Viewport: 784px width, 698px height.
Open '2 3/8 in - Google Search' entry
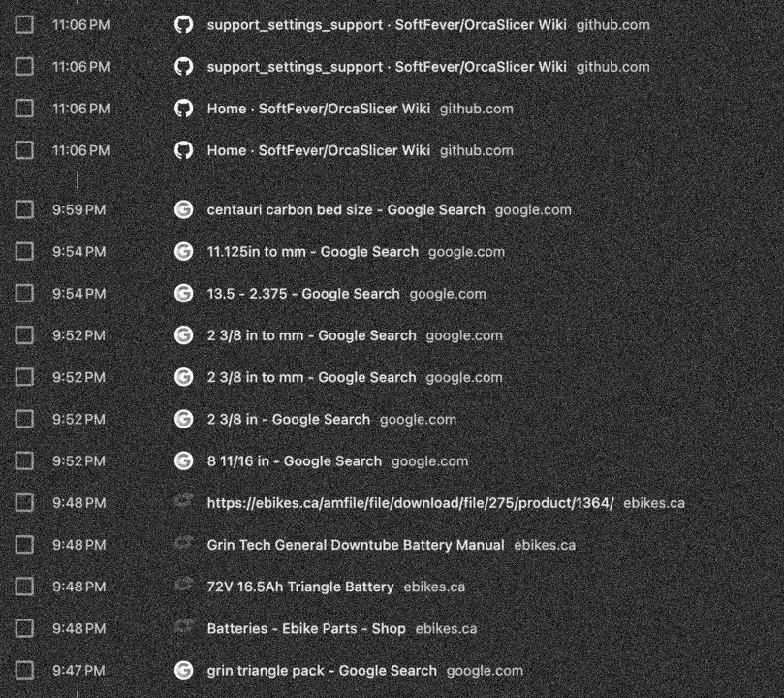click(x=289, y=419)
